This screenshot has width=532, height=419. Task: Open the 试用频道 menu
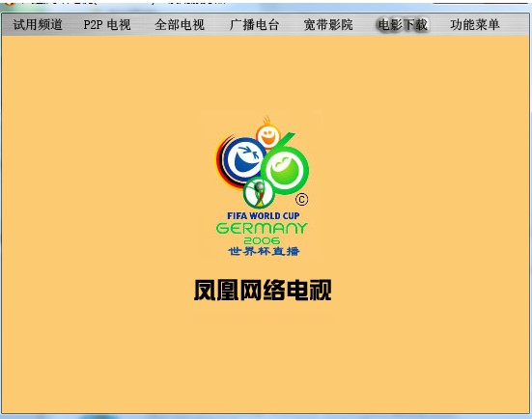(x=38, y=25)
